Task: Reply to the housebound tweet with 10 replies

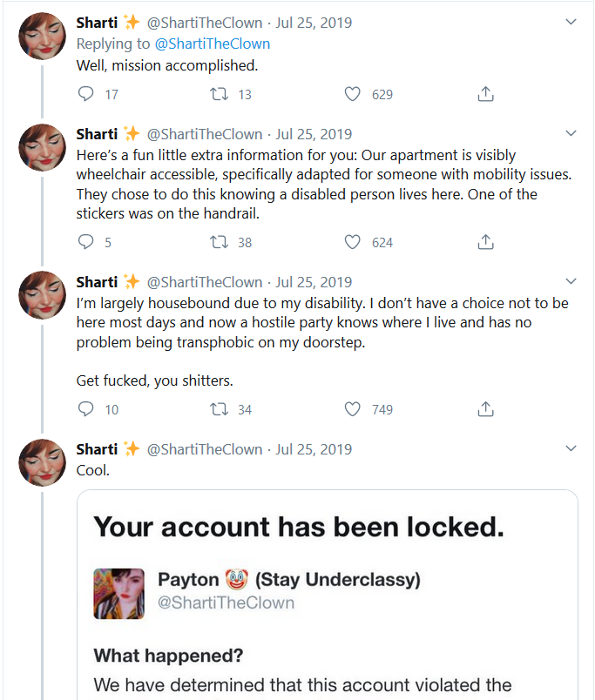Action: pyautogui.click(x=85, y=409)
